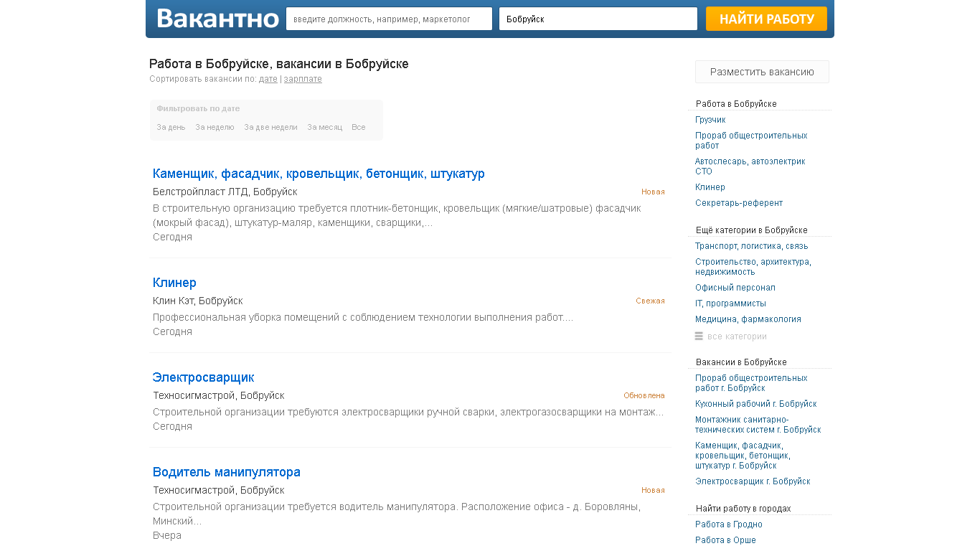The image size is (980, 551).
Task: Open Электросварщик г. Бобруйск sidebar link
Action: pyautogui.click(x=753, y=481)
